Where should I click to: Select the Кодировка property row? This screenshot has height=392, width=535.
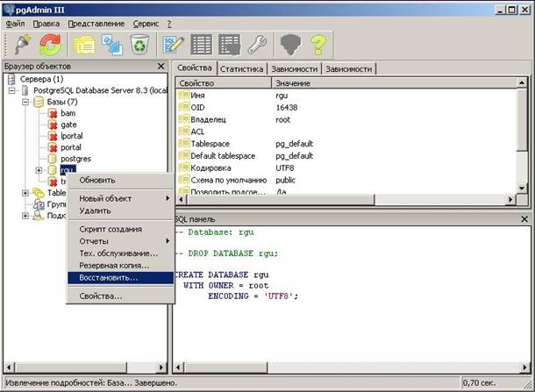tap(346, 167)
